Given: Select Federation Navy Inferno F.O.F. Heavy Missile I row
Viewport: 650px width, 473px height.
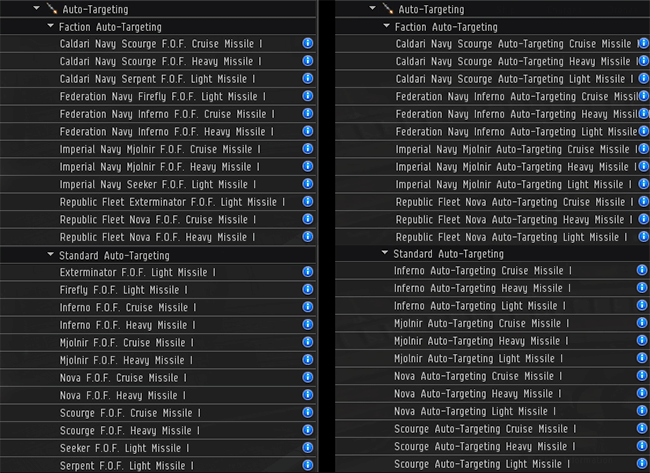Looking at the screenshot, I should point(158,131).
